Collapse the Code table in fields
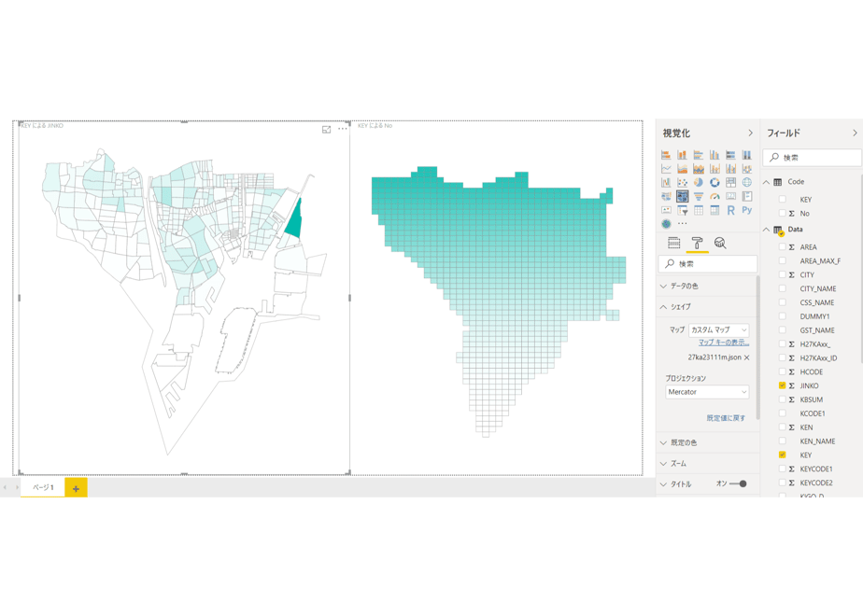The height and width of the screenshot is (616, 863). click(x=766, y=182)
